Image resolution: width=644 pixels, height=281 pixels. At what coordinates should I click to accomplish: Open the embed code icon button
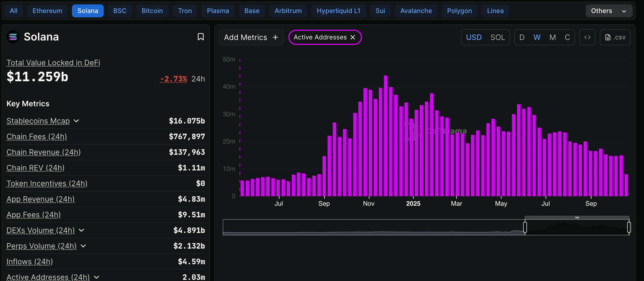pos(587,37)
